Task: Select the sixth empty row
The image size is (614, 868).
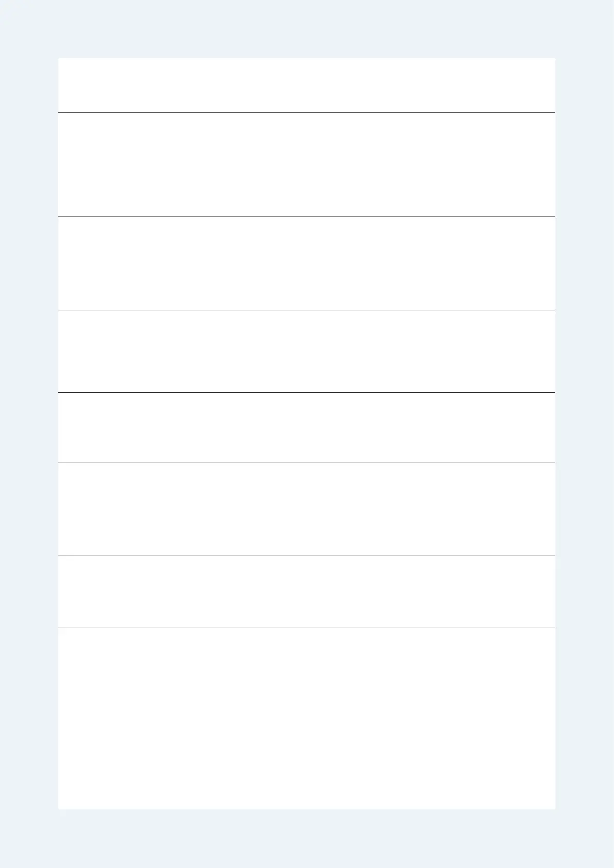Action: [306, 509]
